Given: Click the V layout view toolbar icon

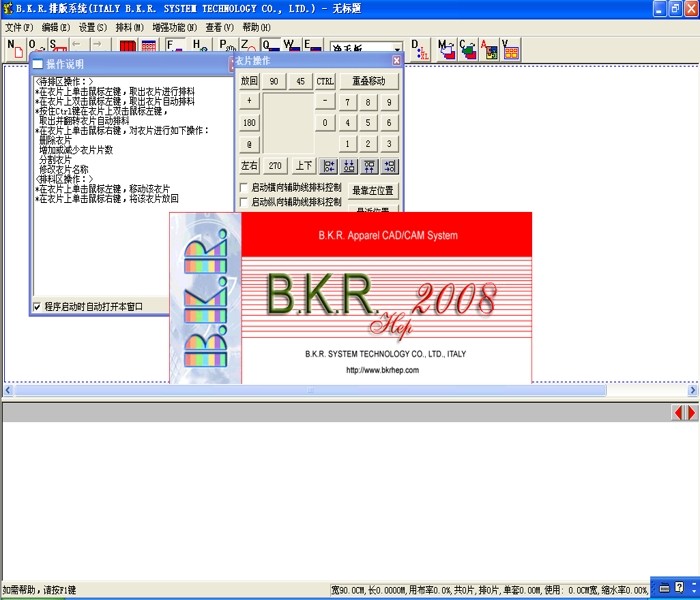Looking at the screenshot, I should (x=510, y=49).
